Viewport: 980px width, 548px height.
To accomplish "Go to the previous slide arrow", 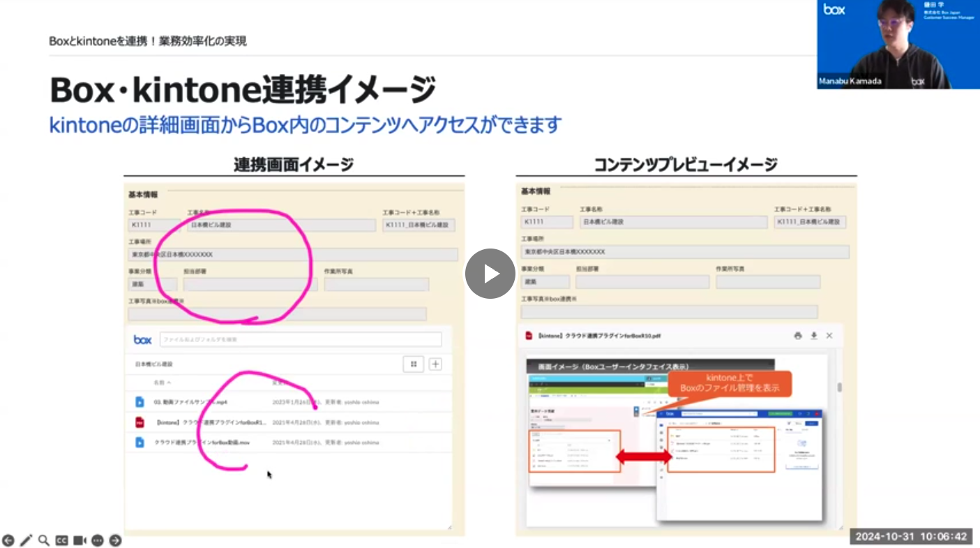I will (8, 540).
